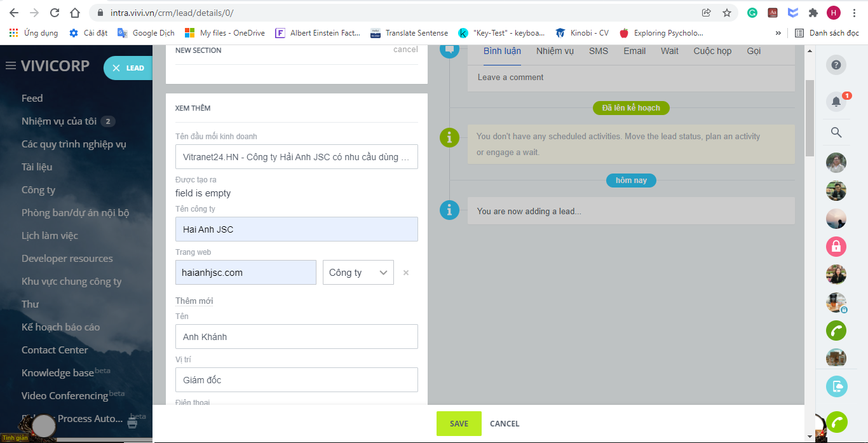Click the second contact avatar in sidebar

click(836, 191)
